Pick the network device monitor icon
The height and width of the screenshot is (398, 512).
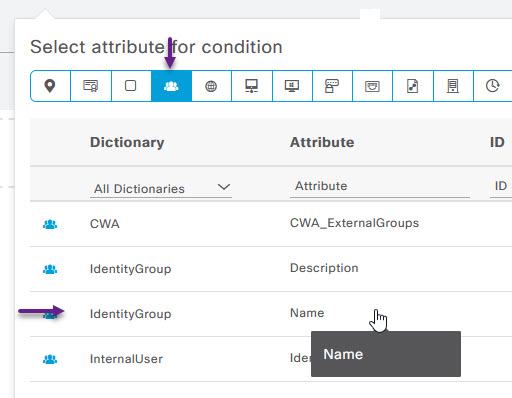(x=252, y=86)
